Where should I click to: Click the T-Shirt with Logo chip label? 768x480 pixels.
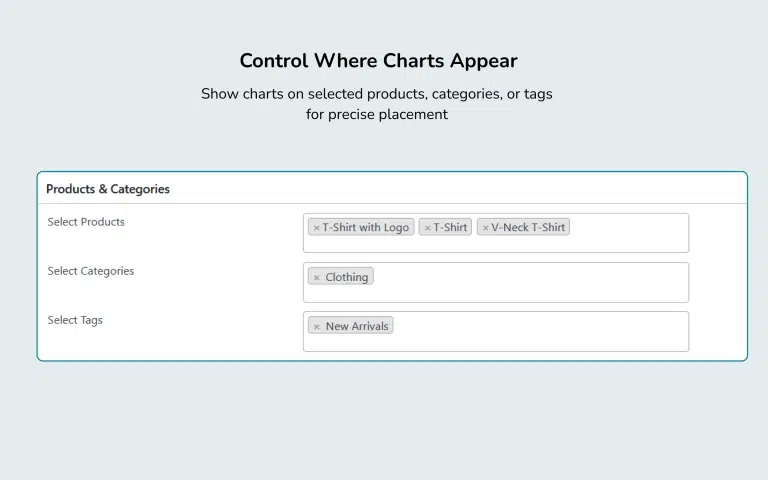(366, 228)
